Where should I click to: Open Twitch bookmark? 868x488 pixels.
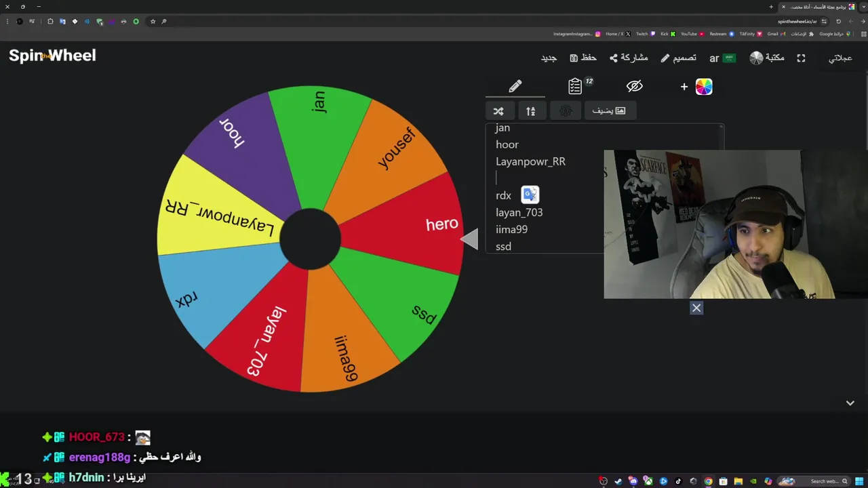click(x=646, y=34)
